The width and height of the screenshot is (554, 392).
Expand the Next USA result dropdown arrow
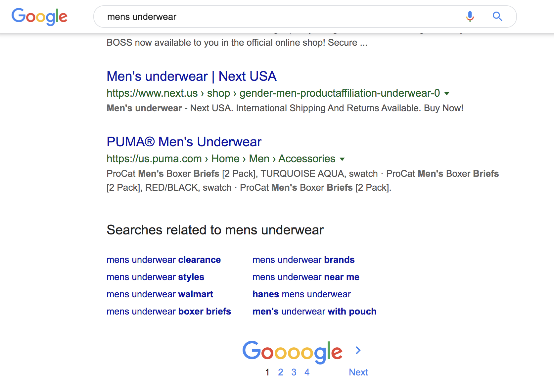coord(447,94)
